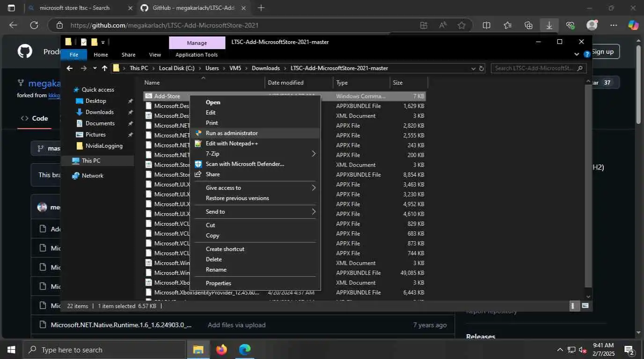Click the Run as administrator shield icon
644x359 pixels.
pos(198,133)
